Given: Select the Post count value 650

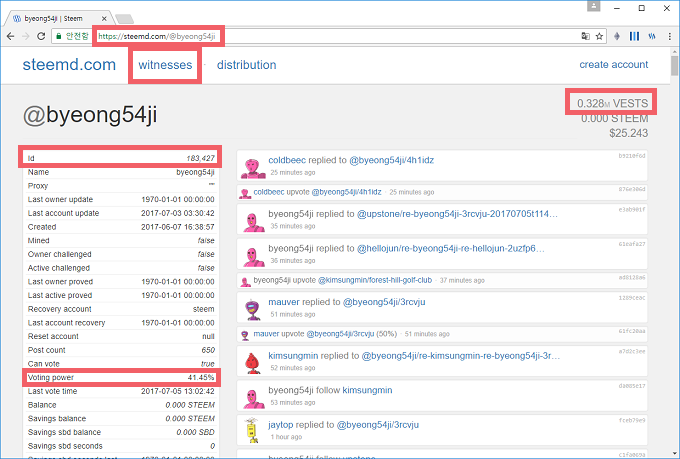Looking at the screenshot, I should click(x=208, y=350).
